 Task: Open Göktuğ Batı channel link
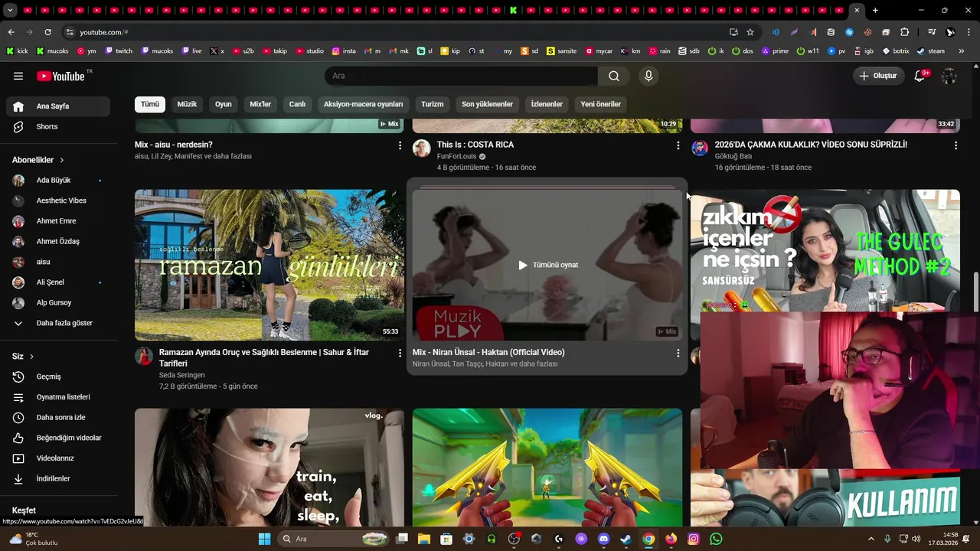(733, 156)
